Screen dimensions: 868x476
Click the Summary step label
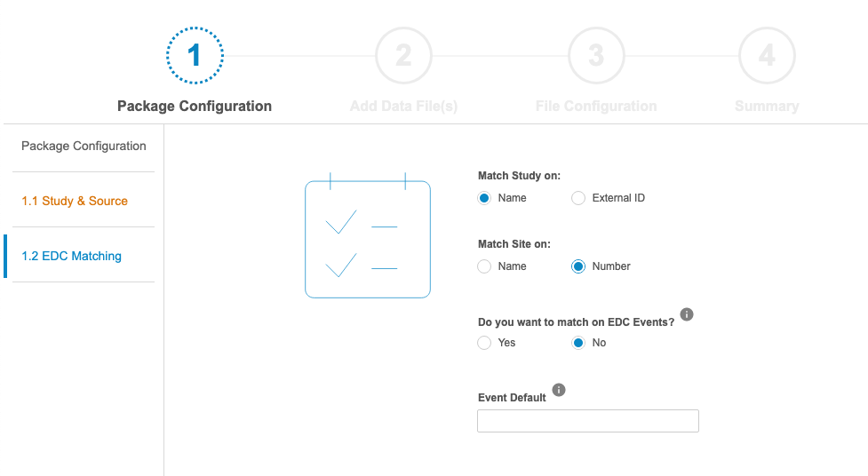767,107
